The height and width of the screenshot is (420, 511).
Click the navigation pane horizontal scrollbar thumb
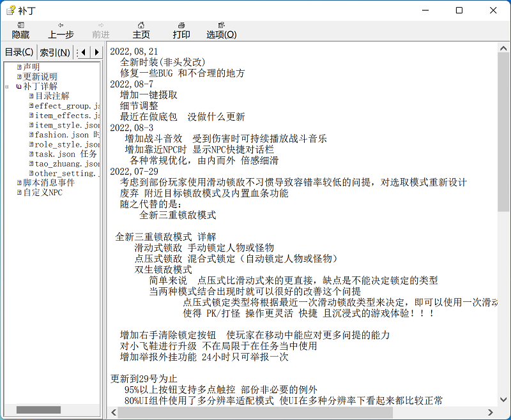(x=38, y=410)
